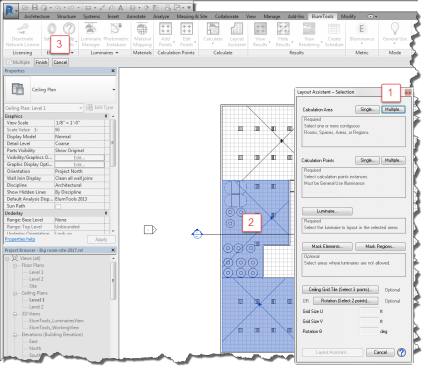Switch to the Annotate ribbon tab
The height and width of the screenshot is (370, 428).
click(136, 16)
